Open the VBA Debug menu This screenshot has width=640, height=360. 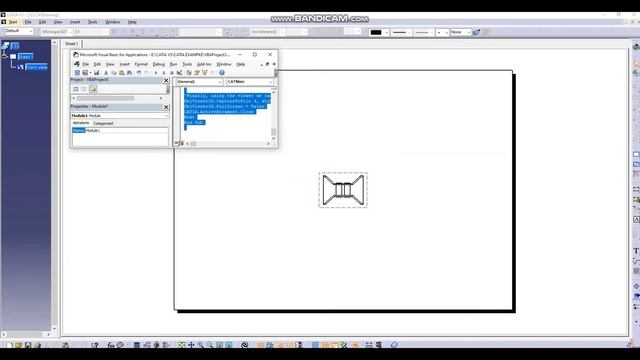pos(158,64)
